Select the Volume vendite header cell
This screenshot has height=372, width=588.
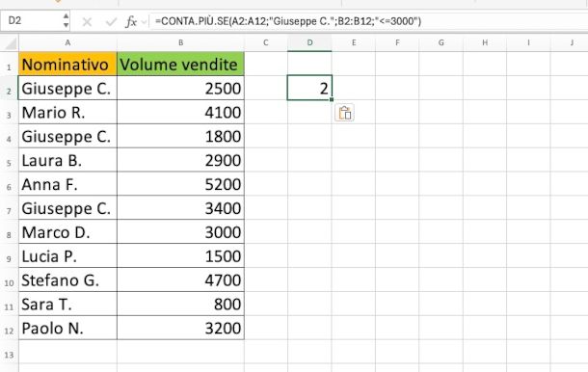(x=181, y=65)
